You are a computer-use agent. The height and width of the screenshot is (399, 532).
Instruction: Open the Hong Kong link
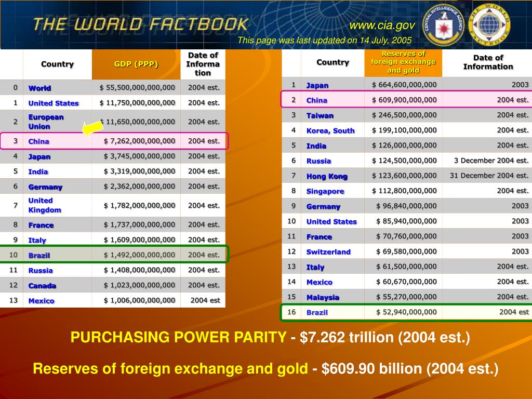[327, 177]
